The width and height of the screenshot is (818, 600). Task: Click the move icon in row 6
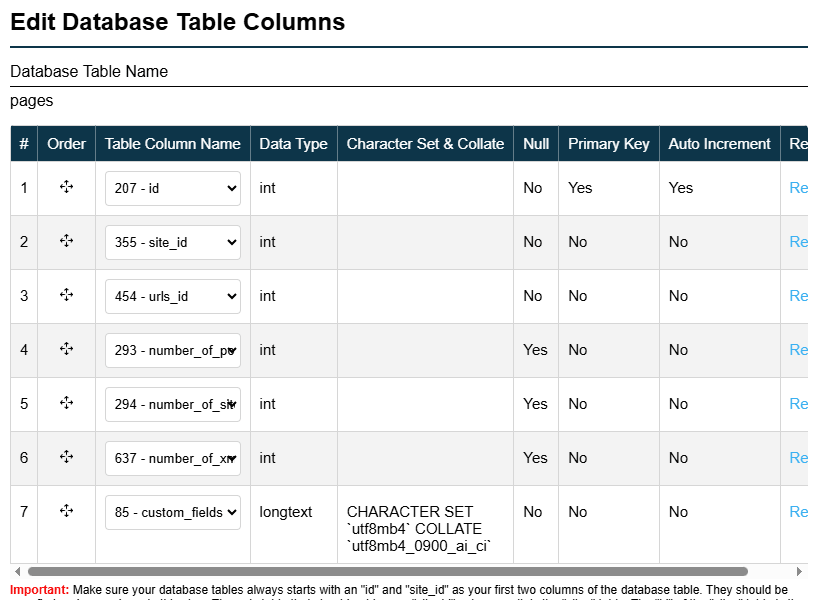click(x=66, y=457)
